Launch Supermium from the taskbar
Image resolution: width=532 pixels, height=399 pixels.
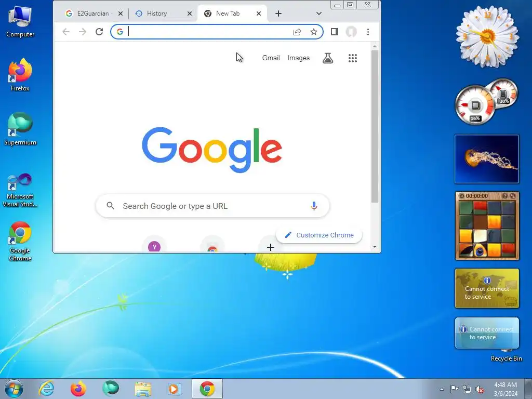point(111,389)
